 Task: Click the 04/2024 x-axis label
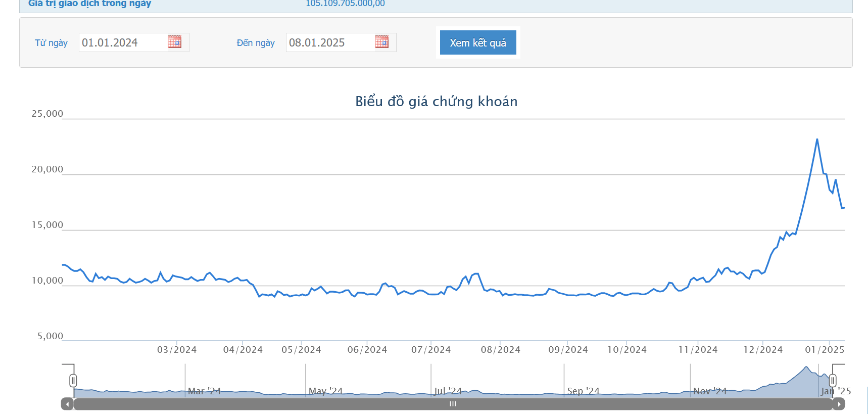pos(243,350)
